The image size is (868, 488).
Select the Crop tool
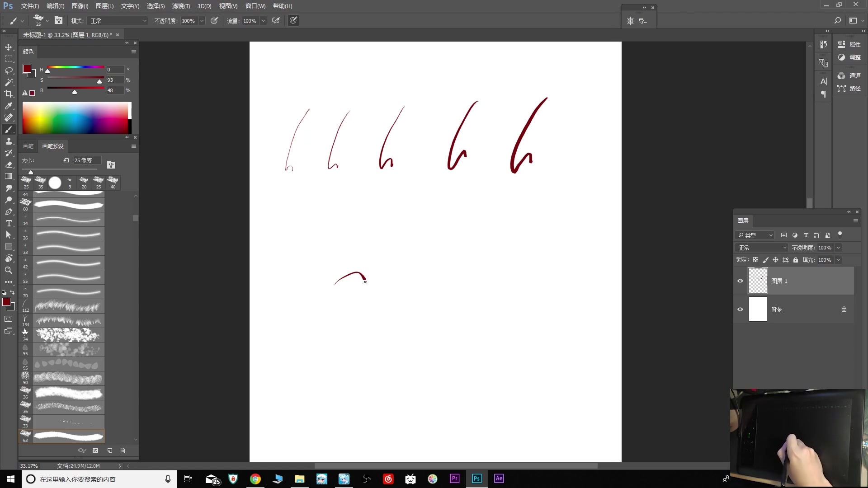pyautogui.click(x=9, y=94)
